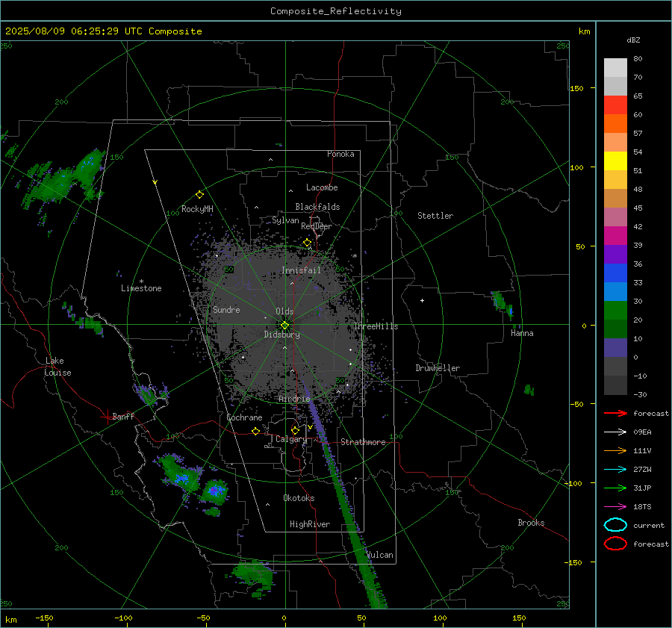The width and height of the screenshot is (672, 628).
Task: Click the Blackfalds label
Action: pos(317,207)
